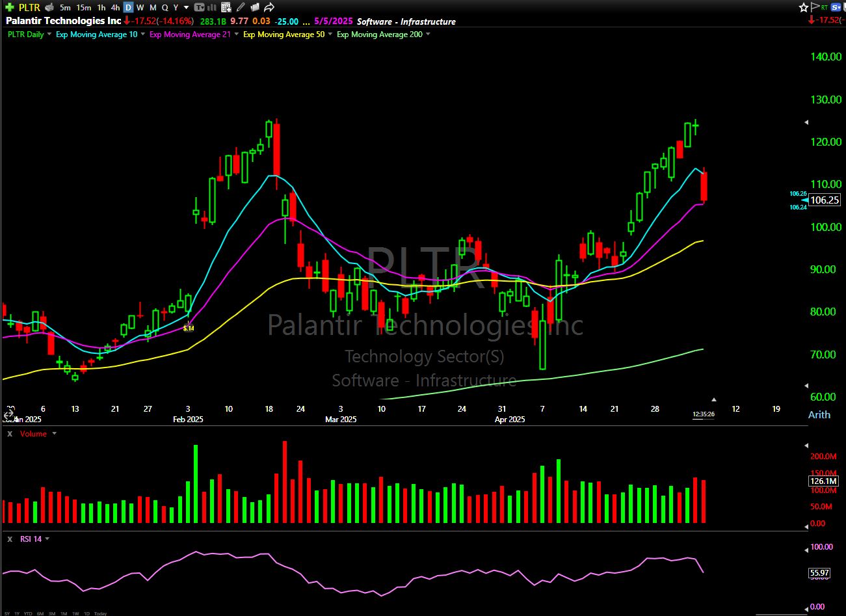The width and height of the screenshot is (846, 616).
Task: Click the green plus add-indicator icon
Action: [x=9, y=7]
